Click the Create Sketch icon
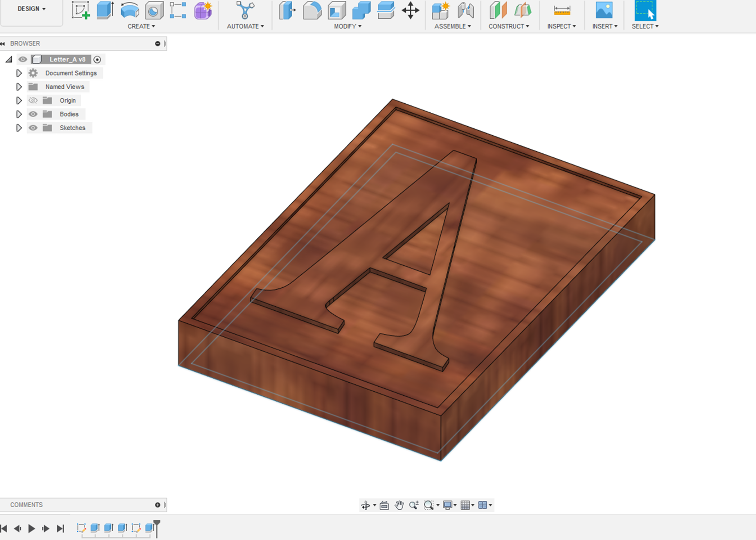756x540 pixels. (x=80, y=10)
